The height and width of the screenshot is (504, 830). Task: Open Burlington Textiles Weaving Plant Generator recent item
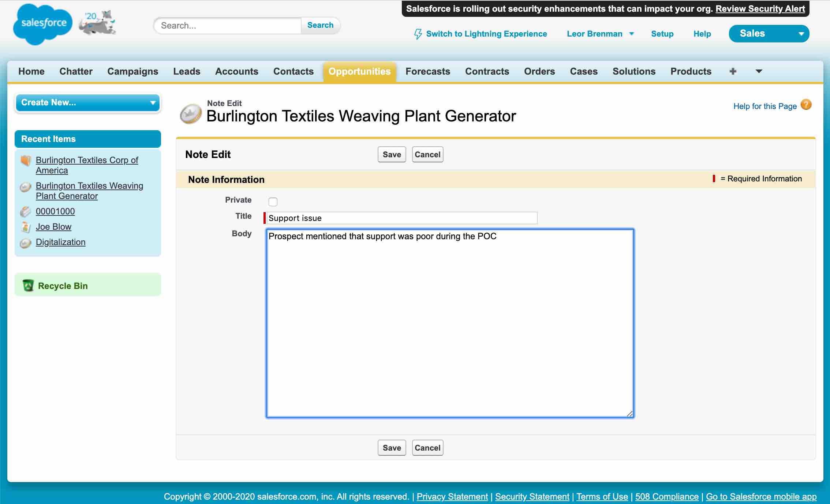click(89, 191)
